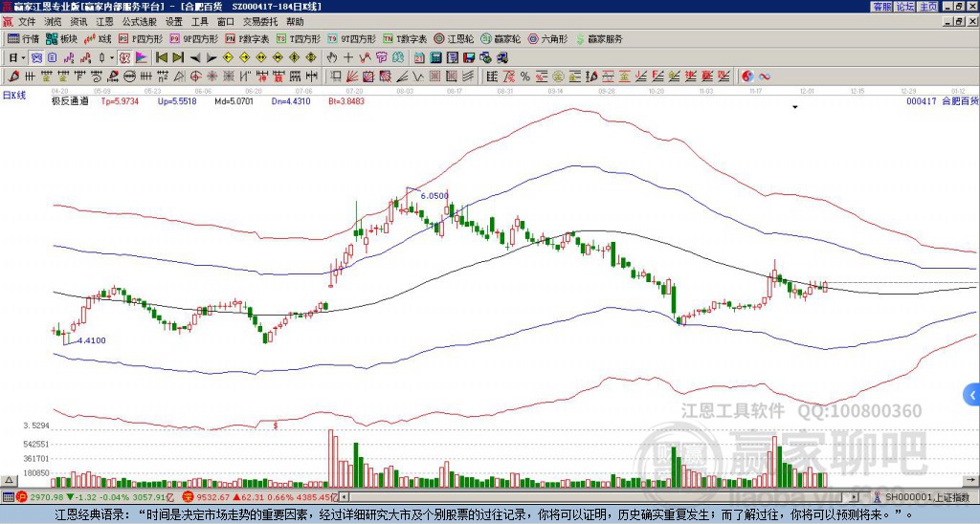Image resolution: width=980 pixels, height=524 pixels.
Task: Click the Shenzhen index 9532.67 status value
Action: [214, 497]
